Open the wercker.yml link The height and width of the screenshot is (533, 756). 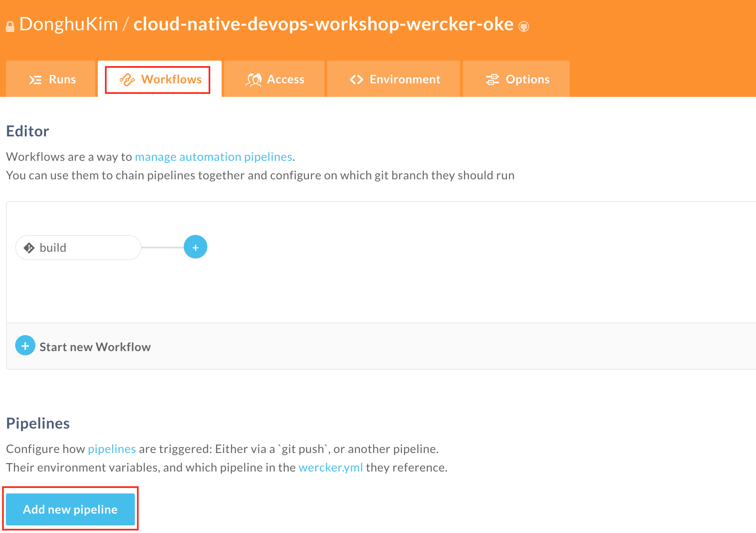[331, 467]
